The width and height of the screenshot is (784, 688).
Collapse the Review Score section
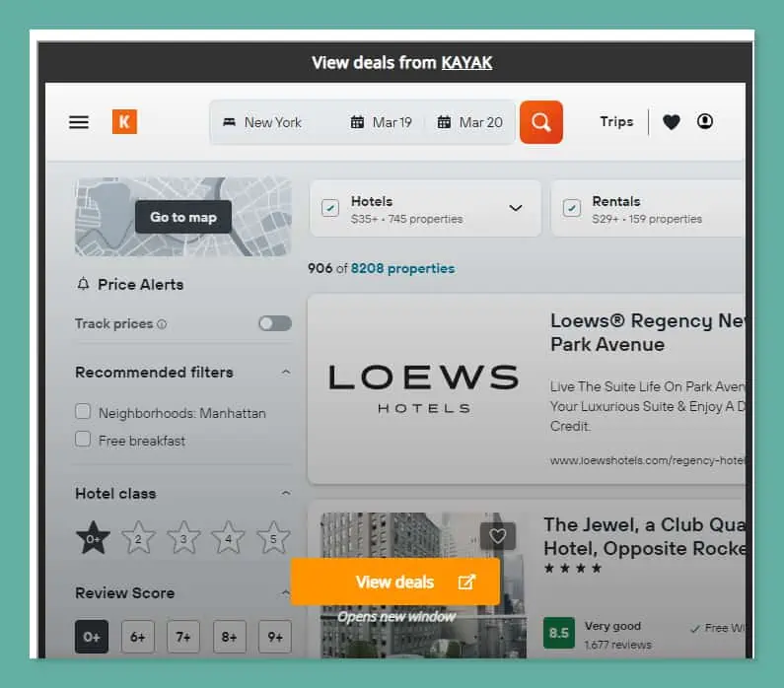[286, 593]
